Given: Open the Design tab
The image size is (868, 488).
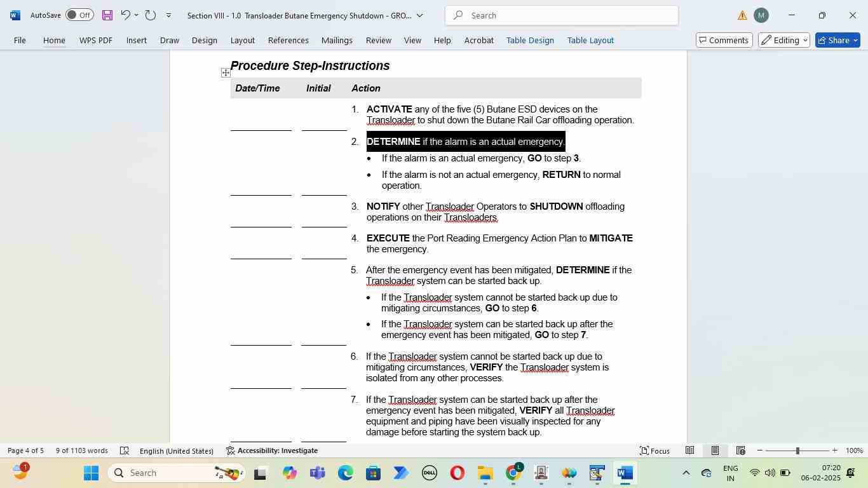Looking at the screenshot, I should (205, 40).
